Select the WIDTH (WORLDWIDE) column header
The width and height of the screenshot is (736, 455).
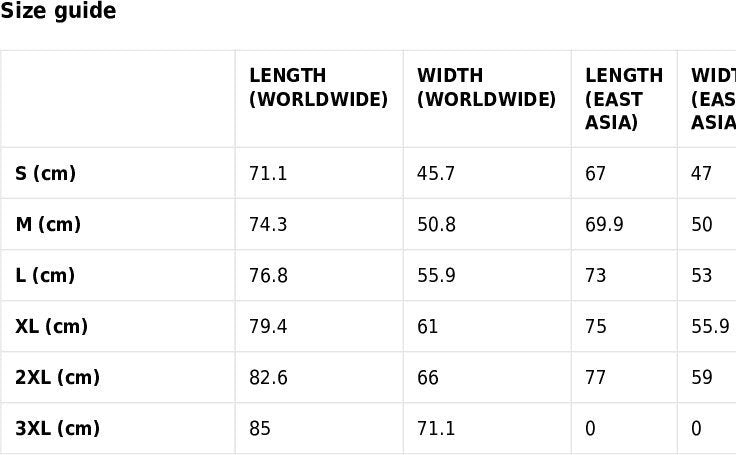coord(486,88)
